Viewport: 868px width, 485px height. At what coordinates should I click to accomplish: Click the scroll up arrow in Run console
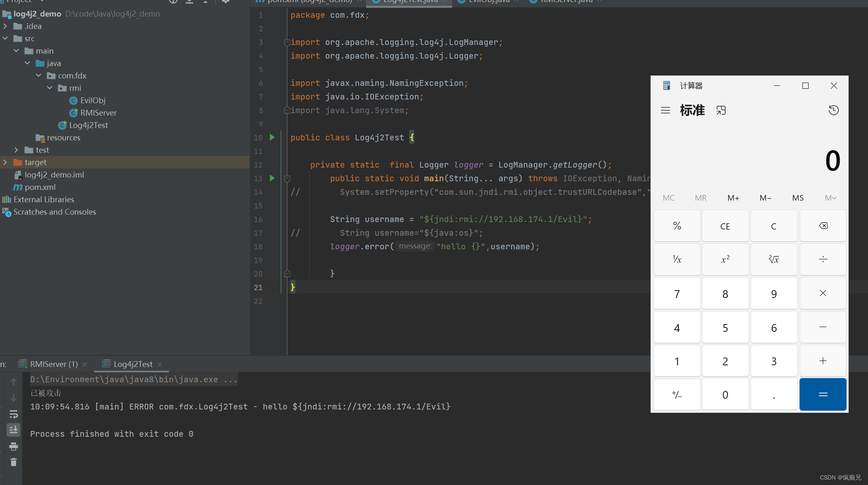pyautogui.click(x=14, y=382)
